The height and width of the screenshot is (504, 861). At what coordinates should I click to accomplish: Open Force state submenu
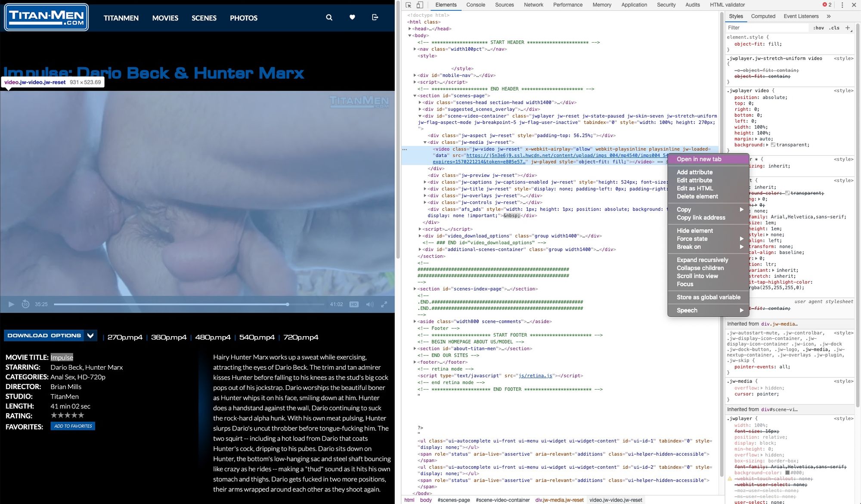coord(708,239)
